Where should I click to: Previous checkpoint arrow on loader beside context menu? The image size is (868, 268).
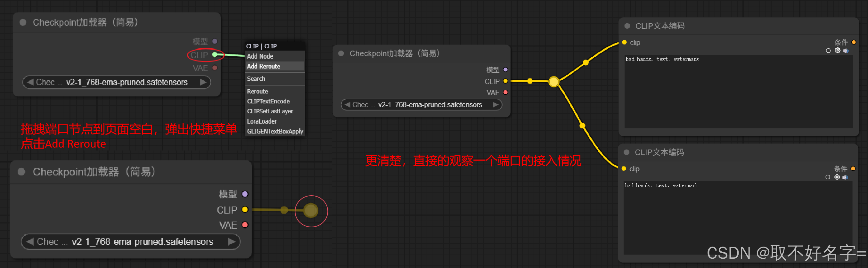[x=30, y=82]
